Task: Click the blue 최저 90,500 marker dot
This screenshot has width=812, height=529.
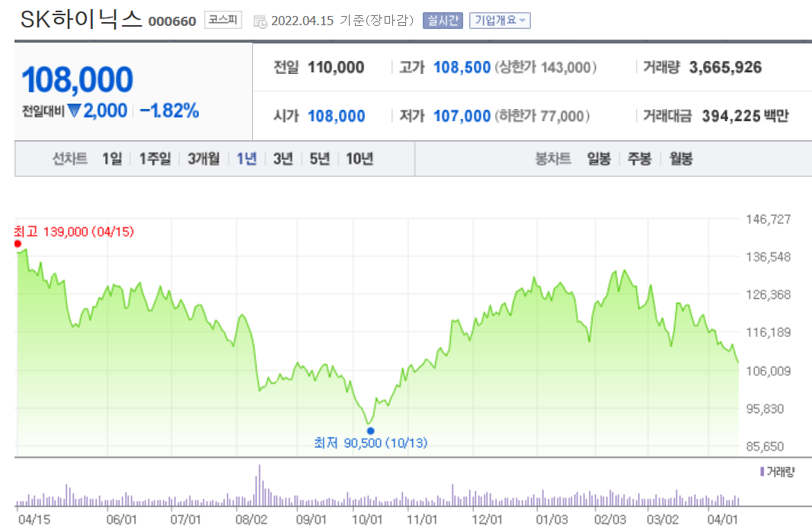Action: 370,431
